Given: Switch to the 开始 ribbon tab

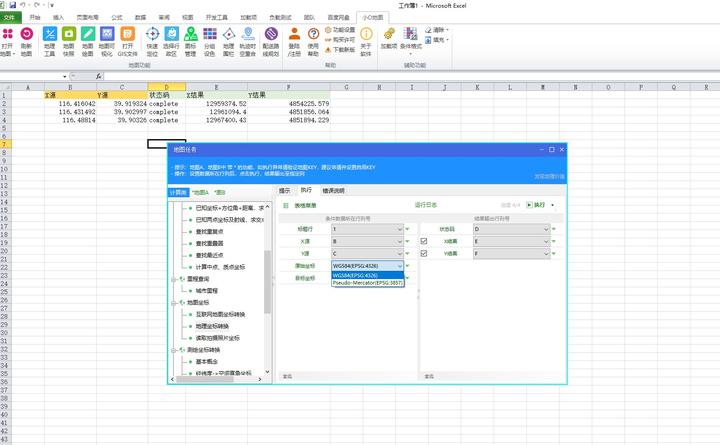Looking at the screenshot, I should 35,17.
